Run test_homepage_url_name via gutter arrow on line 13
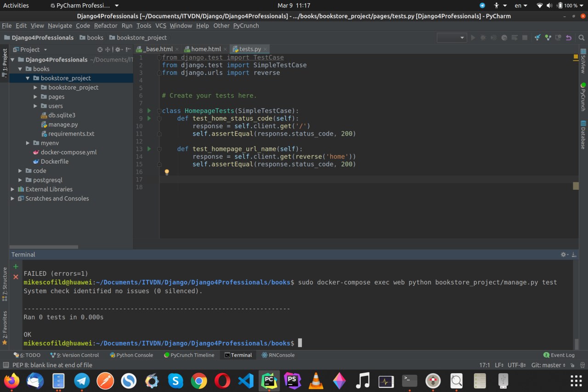 click(x=149, y=149)
